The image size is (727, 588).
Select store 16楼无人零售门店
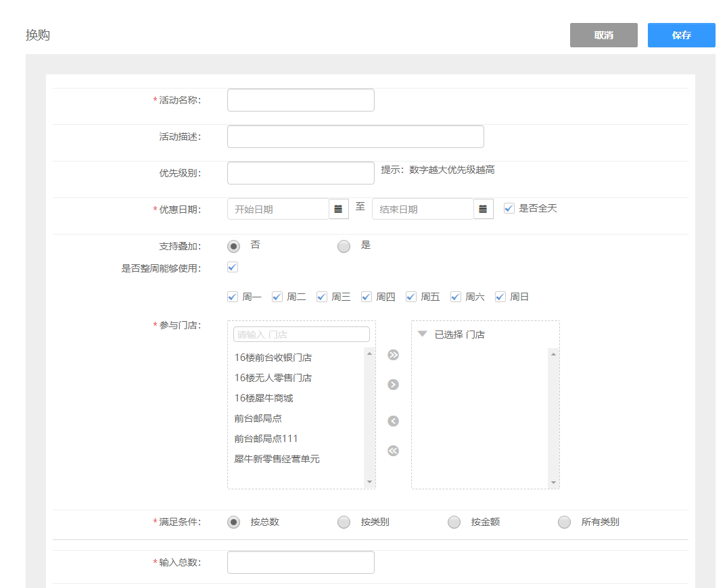point(273,378)
